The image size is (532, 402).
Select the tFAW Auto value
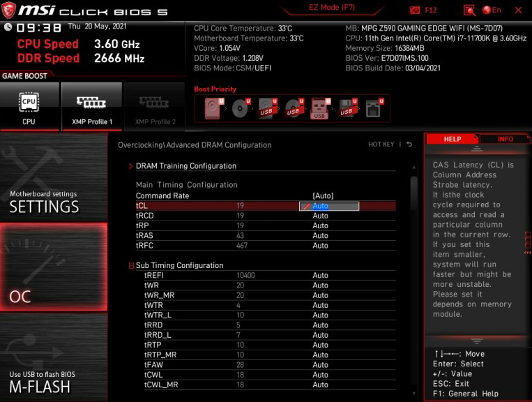[x=320, y=365]
